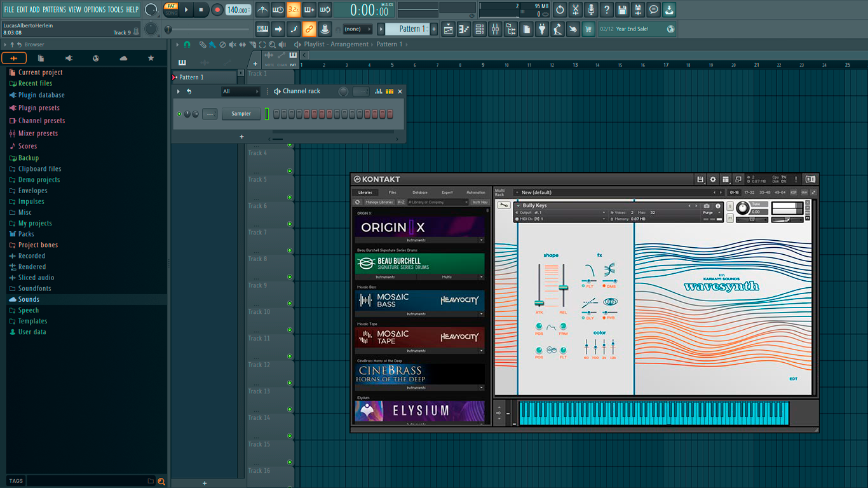Click the Sampler channel button
868x488 pixels.
241,114
